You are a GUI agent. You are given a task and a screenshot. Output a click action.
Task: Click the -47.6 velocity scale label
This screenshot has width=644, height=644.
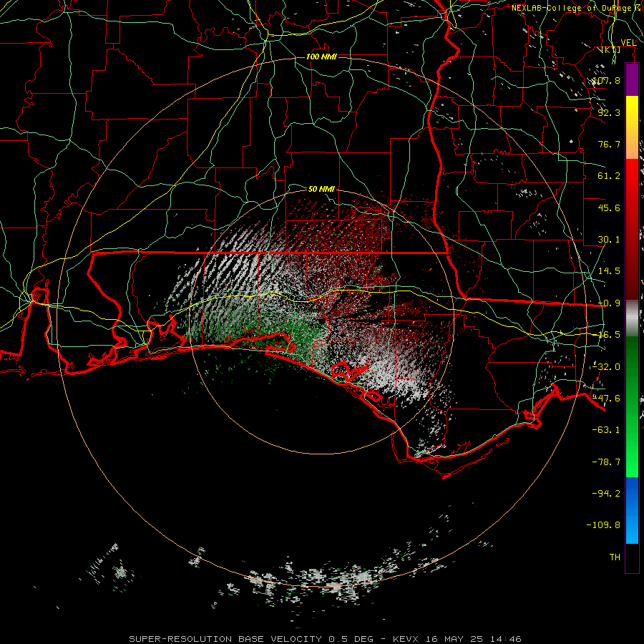pyautogui.click(x=606, y=399)
